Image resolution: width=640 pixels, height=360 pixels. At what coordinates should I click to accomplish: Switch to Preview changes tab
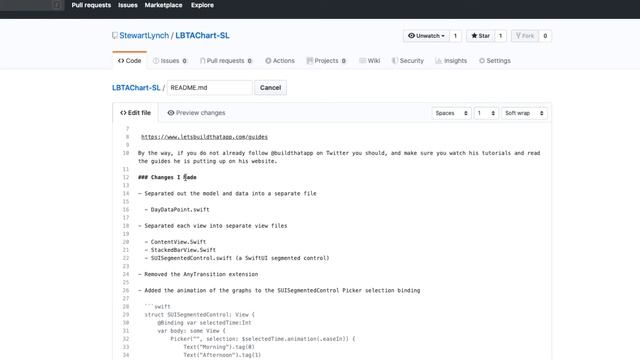[196, 113]
